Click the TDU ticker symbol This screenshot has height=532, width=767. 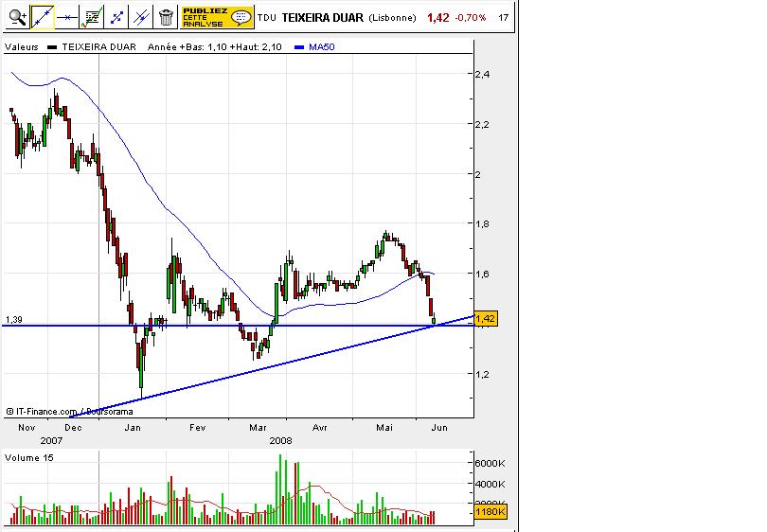pyautogui.click(x=267, y=18)
